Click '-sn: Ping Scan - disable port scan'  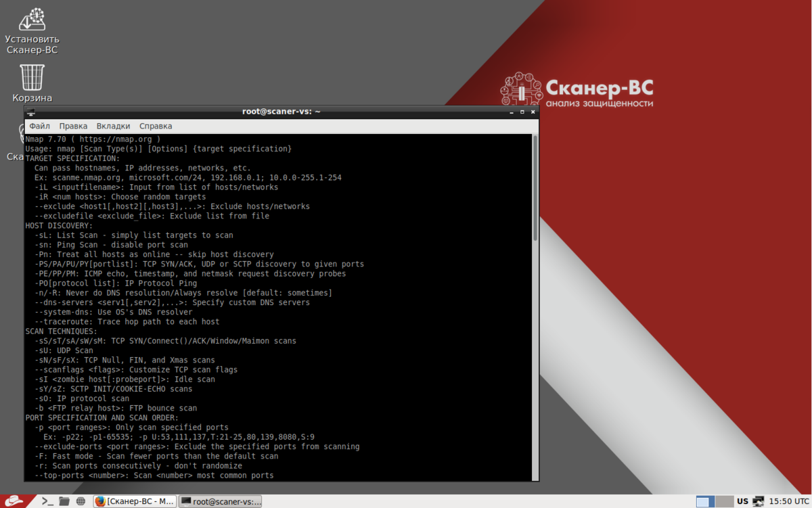coord(111,245)
